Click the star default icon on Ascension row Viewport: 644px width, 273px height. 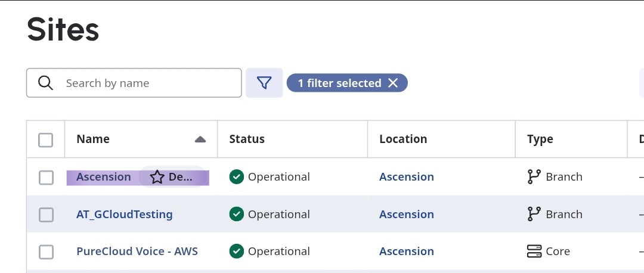click(157, 177)
